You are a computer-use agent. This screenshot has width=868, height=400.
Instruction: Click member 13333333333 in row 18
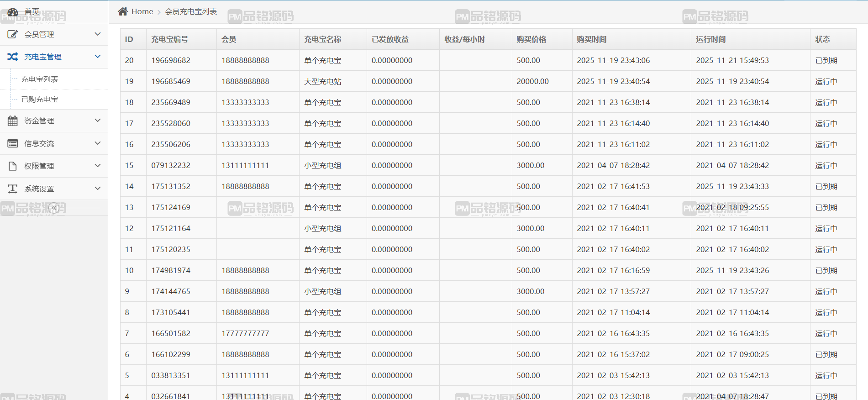[x=245, y=102]
